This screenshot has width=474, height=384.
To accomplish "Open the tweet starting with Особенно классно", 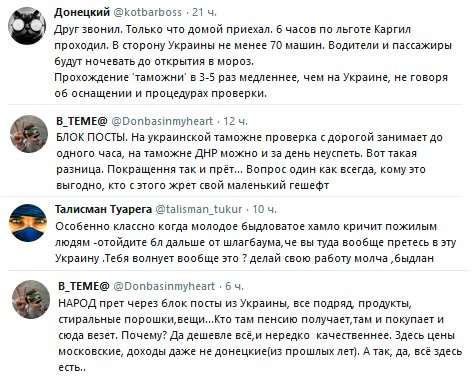I will pyautogui.click(x=256, y=242).
